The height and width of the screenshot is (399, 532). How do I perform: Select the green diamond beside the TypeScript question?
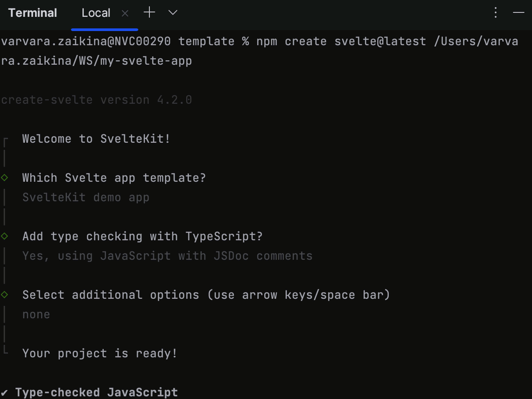coord(4,236)
